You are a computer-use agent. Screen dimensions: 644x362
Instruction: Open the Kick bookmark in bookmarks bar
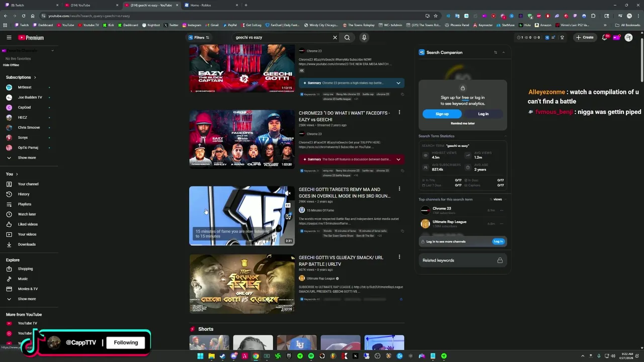[109, 25]
